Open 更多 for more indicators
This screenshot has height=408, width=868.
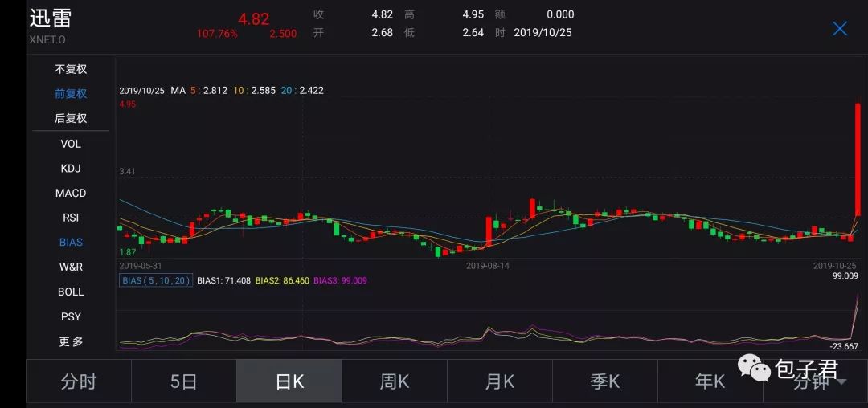coord(70,341)
